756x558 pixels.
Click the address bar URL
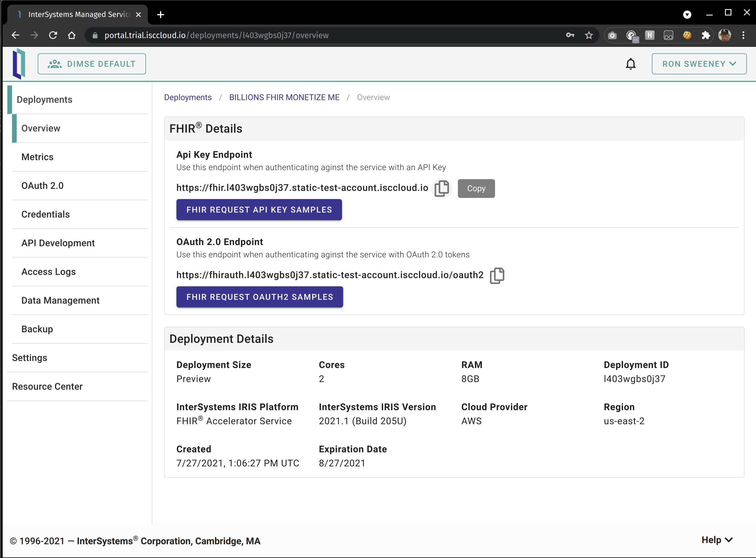click(x=216, y=35)
